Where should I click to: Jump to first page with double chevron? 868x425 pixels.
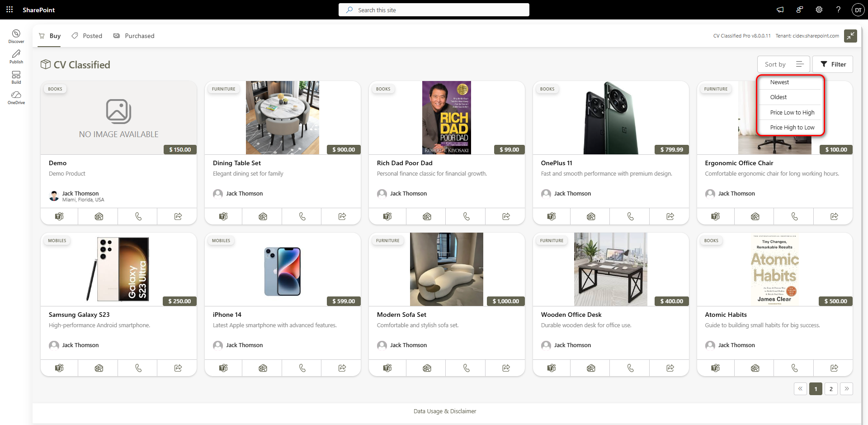(800, 389)
